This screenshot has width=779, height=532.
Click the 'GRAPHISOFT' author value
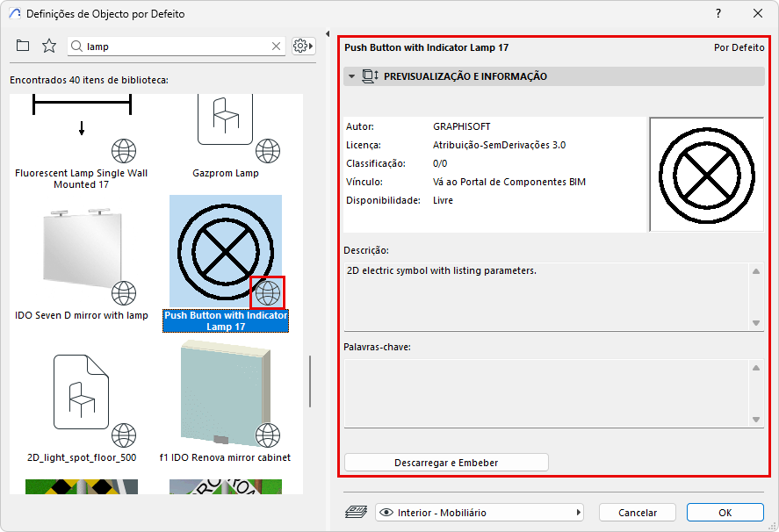(462, 126)
